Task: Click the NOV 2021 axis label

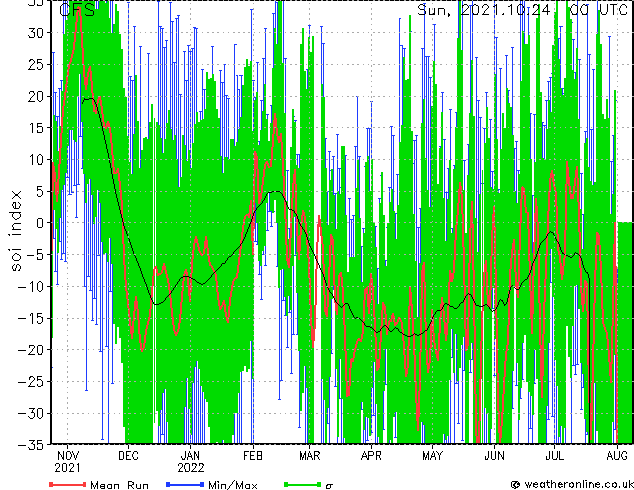Action: 67,462
